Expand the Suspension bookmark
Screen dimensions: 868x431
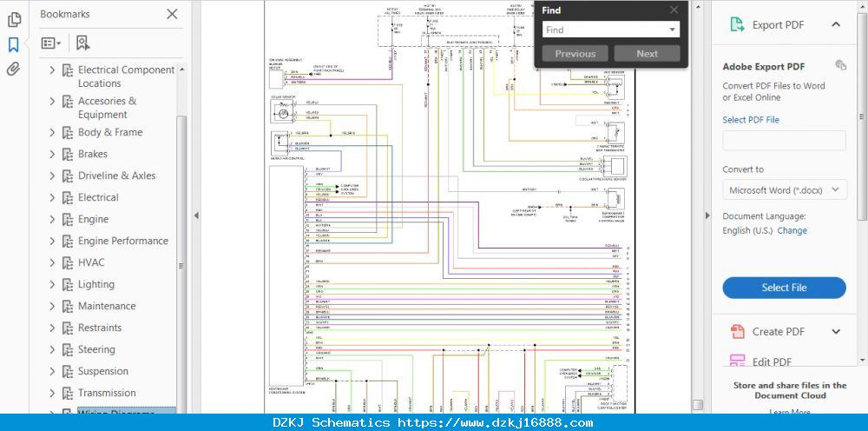point(52,371)
